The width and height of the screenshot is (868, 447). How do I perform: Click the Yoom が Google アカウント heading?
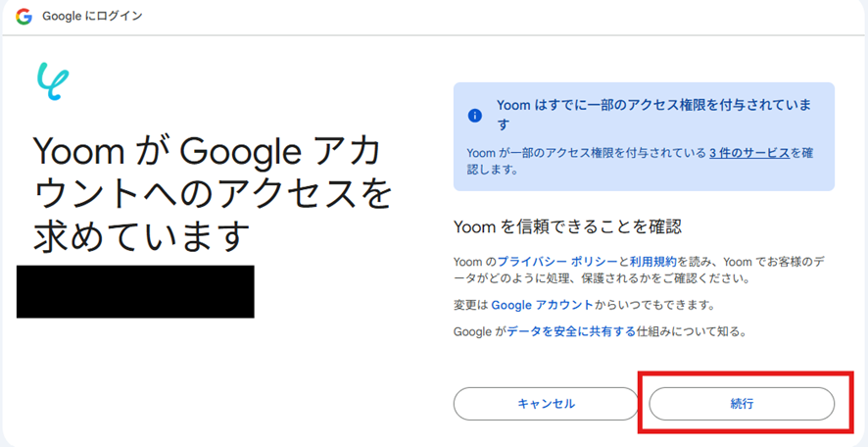[x=208, y=151]
